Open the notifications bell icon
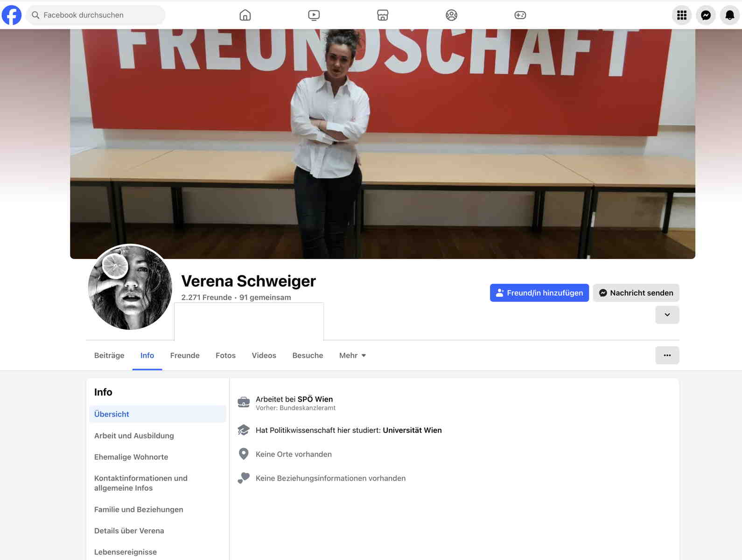 point(730,15)
